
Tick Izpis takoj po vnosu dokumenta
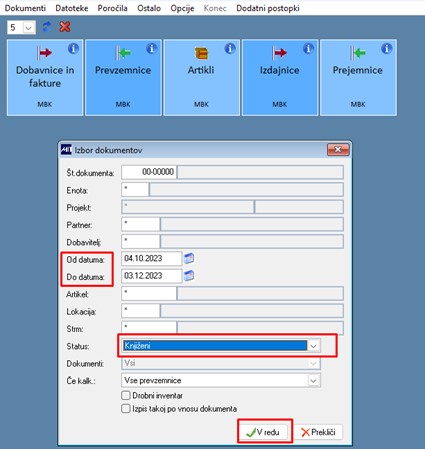tap(126, 409)
